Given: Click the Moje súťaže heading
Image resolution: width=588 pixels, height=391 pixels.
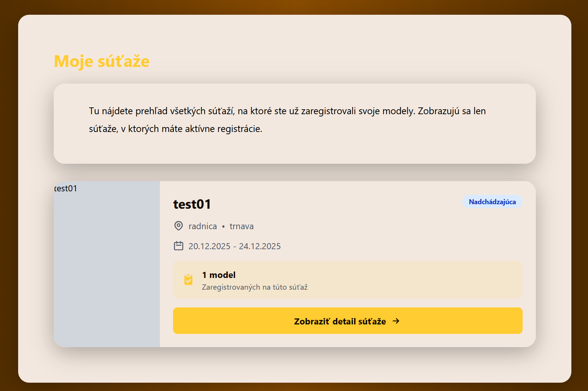Looking at the screenshot, I should [x=102, y=61].
